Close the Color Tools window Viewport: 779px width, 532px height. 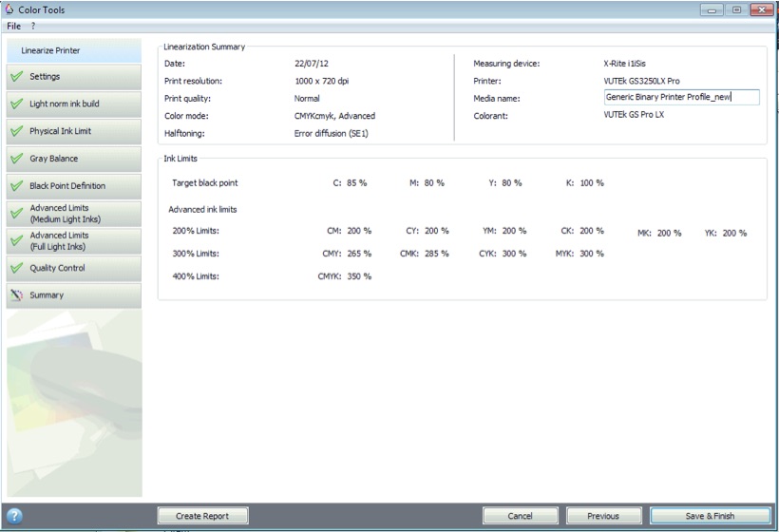[x=761, y=9]
